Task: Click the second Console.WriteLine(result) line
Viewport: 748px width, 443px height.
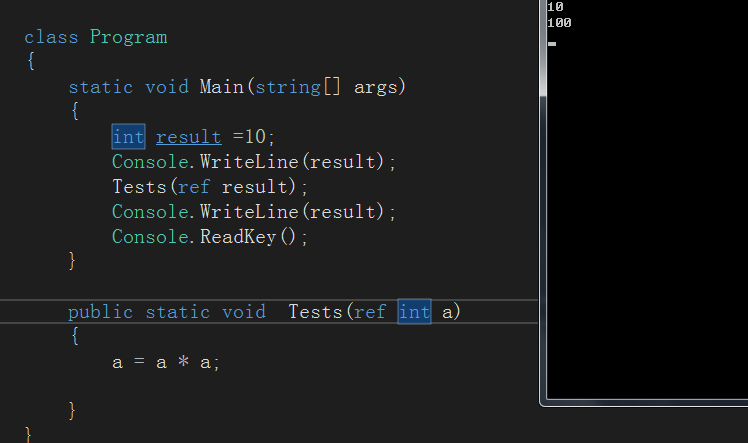Action: pos(254,212)
